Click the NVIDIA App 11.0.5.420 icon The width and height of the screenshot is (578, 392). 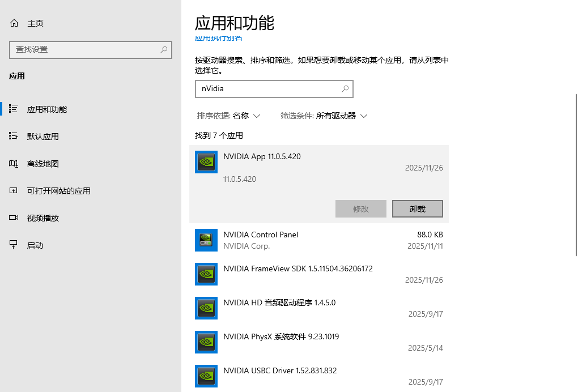206,161
